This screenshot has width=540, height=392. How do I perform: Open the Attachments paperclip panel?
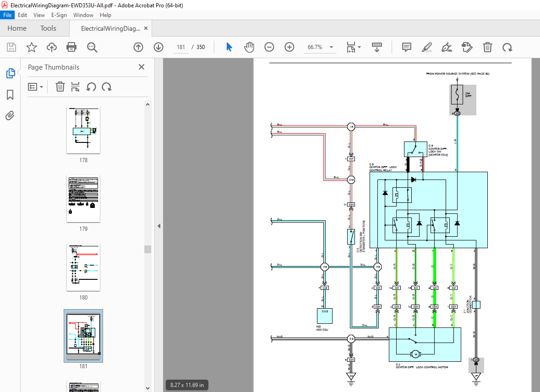[x=10, y=115]
